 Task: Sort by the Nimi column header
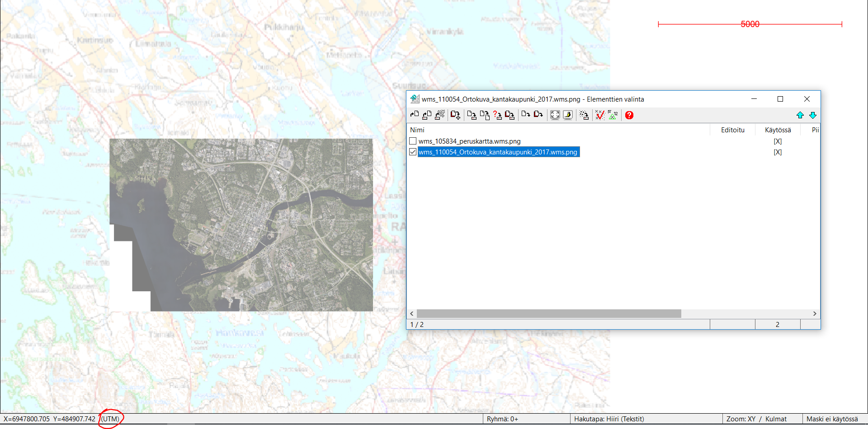click(417, 130)
